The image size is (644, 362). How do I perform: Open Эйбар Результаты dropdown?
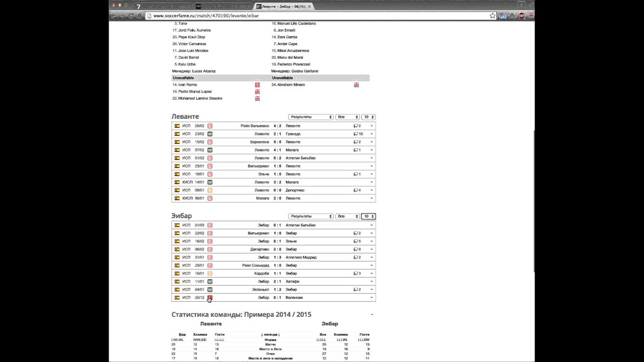coord(310,216)
